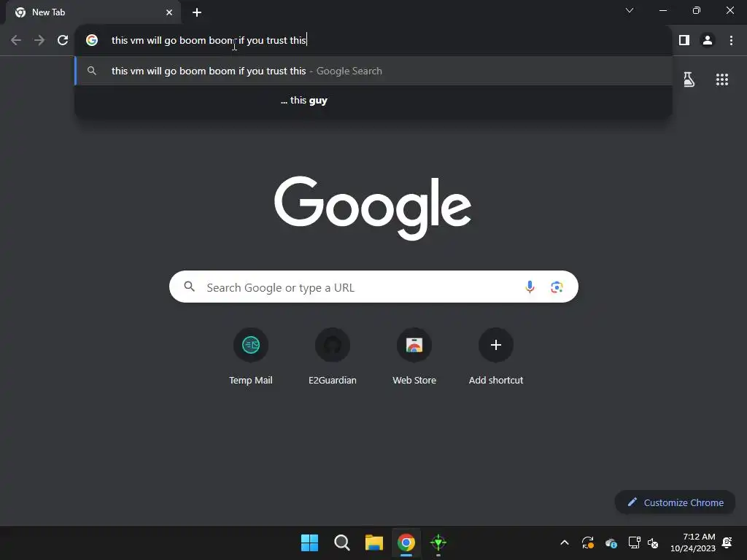The width and height of the screenshot is (747, 560).
Task: Open the notifications bell icon
Action: pos(727,542)
